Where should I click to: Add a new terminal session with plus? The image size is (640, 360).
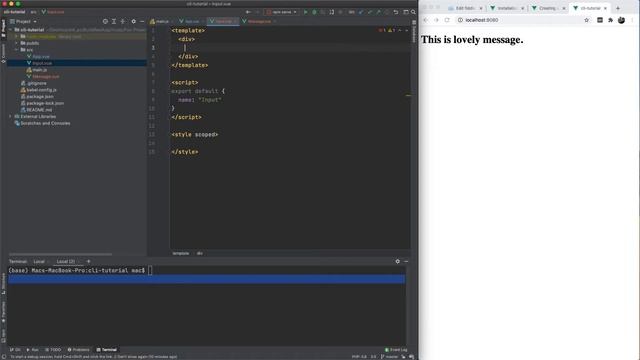click(88, 261)
